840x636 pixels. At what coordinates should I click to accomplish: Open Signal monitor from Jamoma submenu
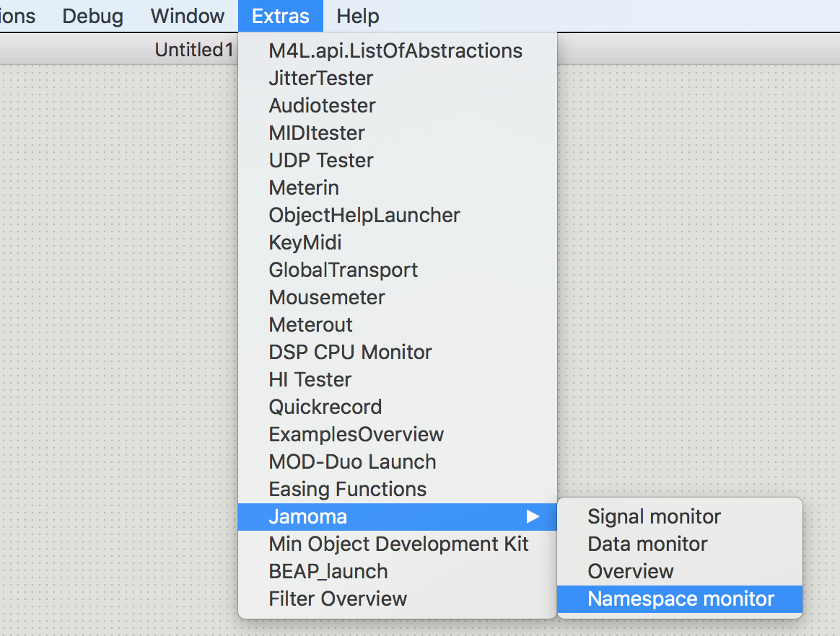680,516
